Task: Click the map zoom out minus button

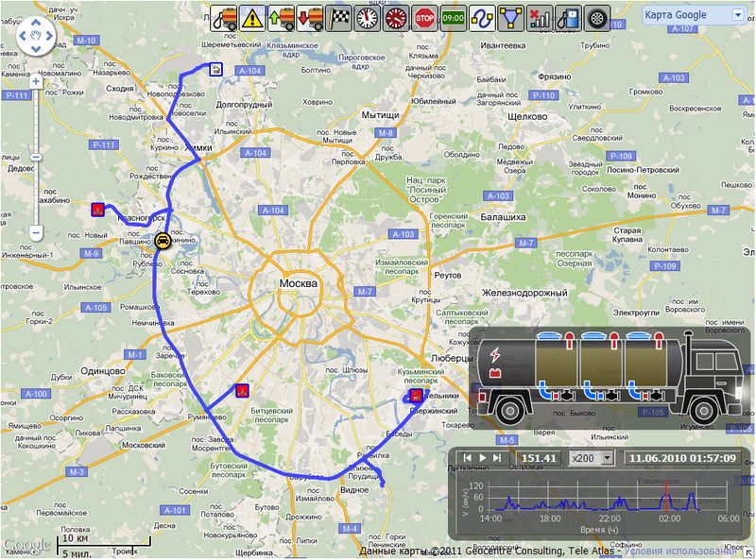Action: (36, 232)
